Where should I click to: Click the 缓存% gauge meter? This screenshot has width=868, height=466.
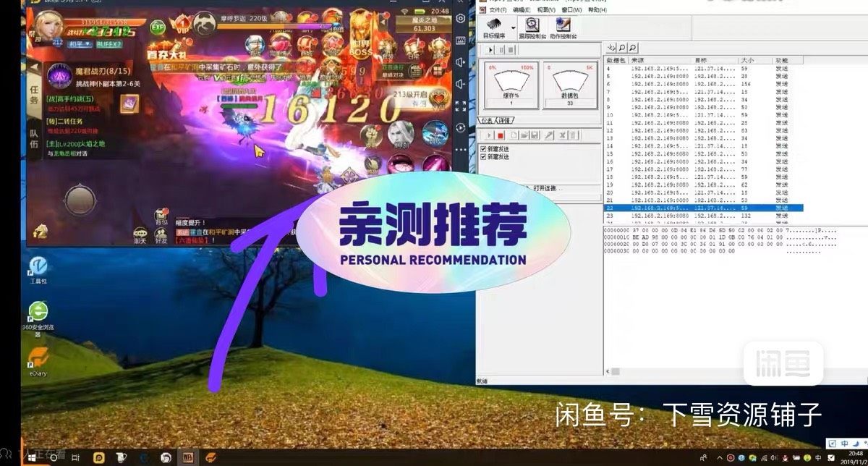point(511,85)
